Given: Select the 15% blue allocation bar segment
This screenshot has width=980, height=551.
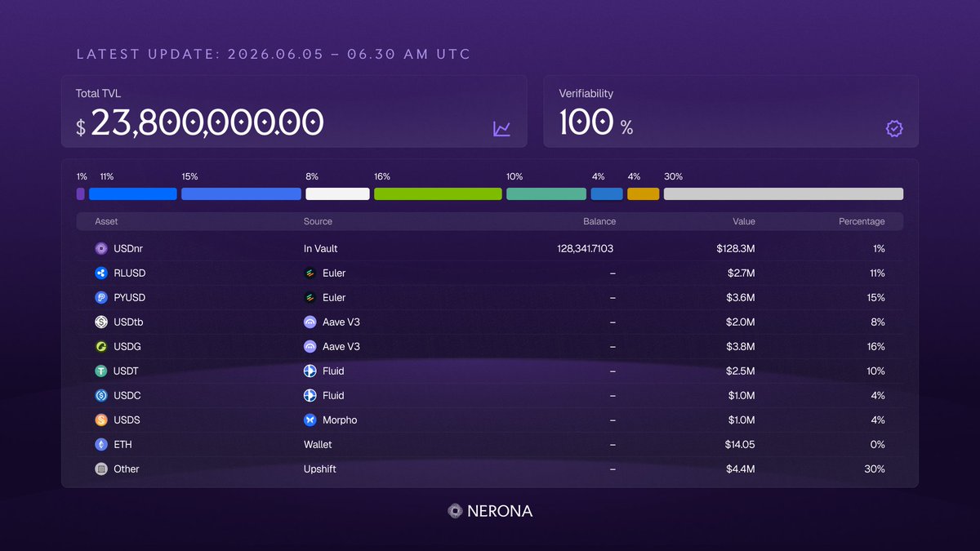Looking at the screenshot, I should pyautogui.click(x=242, y=194).
